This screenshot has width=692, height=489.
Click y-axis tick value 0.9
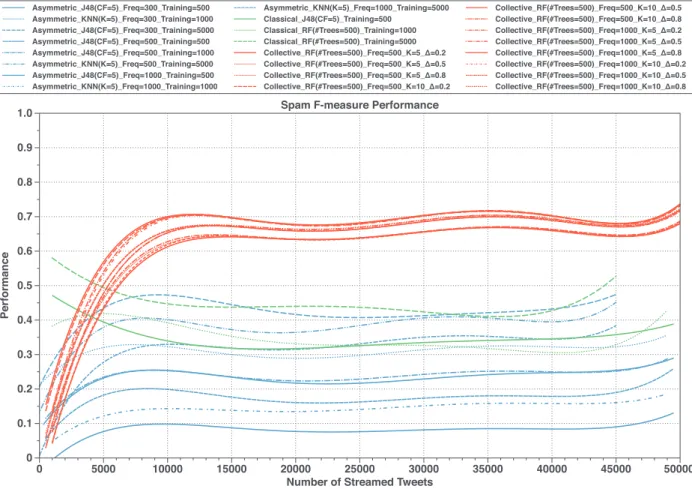(x=25, y=147)
